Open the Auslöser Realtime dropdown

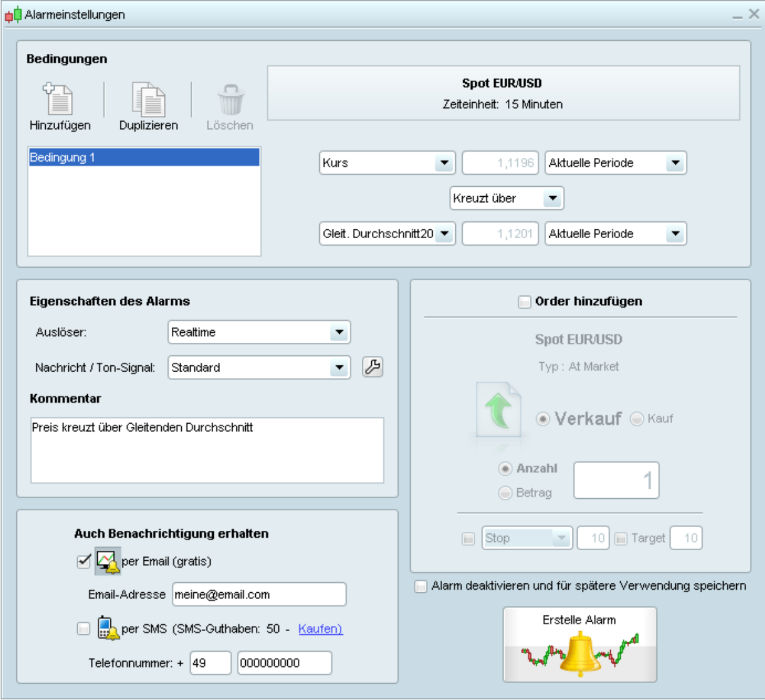click(259, 332)
